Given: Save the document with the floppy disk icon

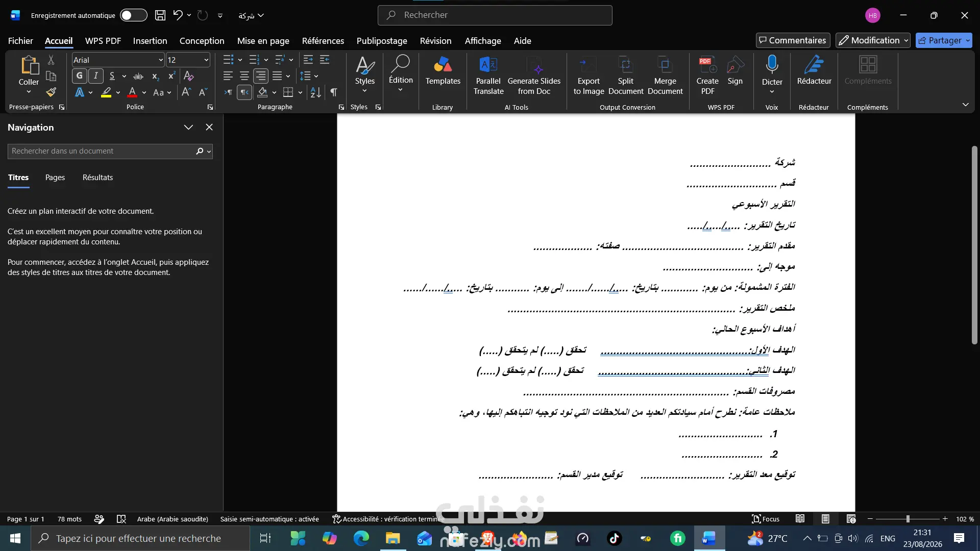Looking at the screenshot, I should click(160, 15).
